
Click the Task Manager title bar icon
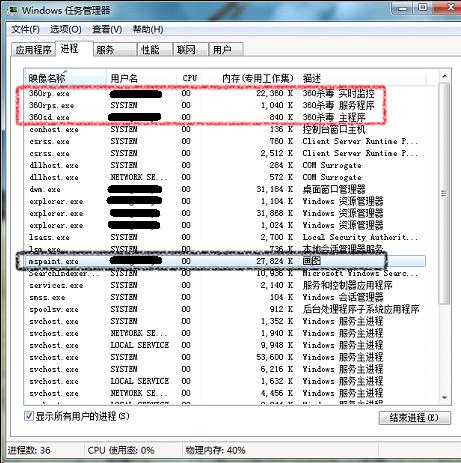click(x=13, y=10)
